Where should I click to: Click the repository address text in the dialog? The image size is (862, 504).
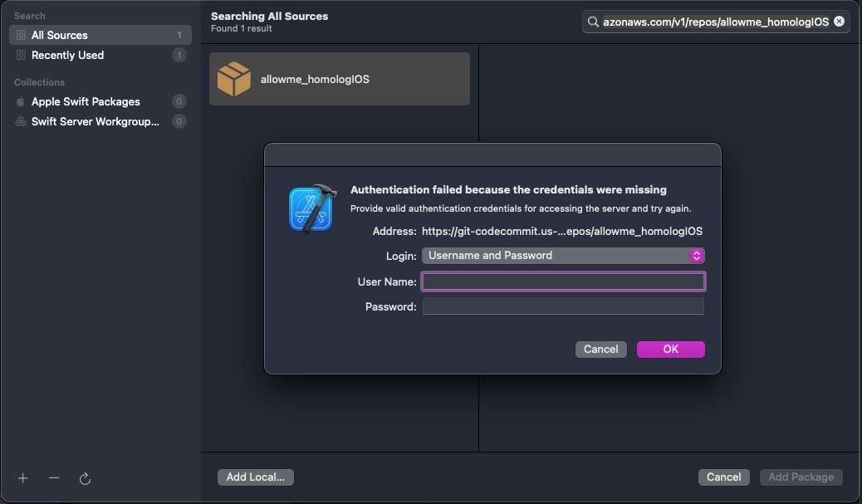click(562, 232)
